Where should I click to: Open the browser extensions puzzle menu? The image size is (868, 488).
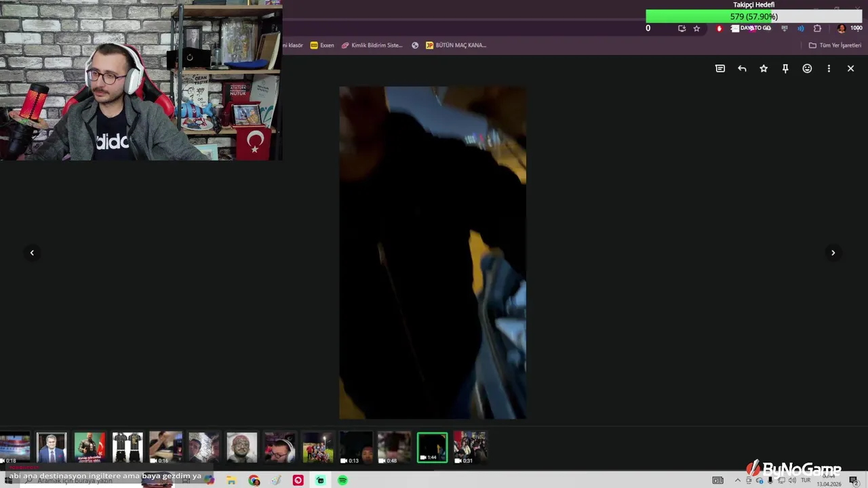(x=817, y=28)
